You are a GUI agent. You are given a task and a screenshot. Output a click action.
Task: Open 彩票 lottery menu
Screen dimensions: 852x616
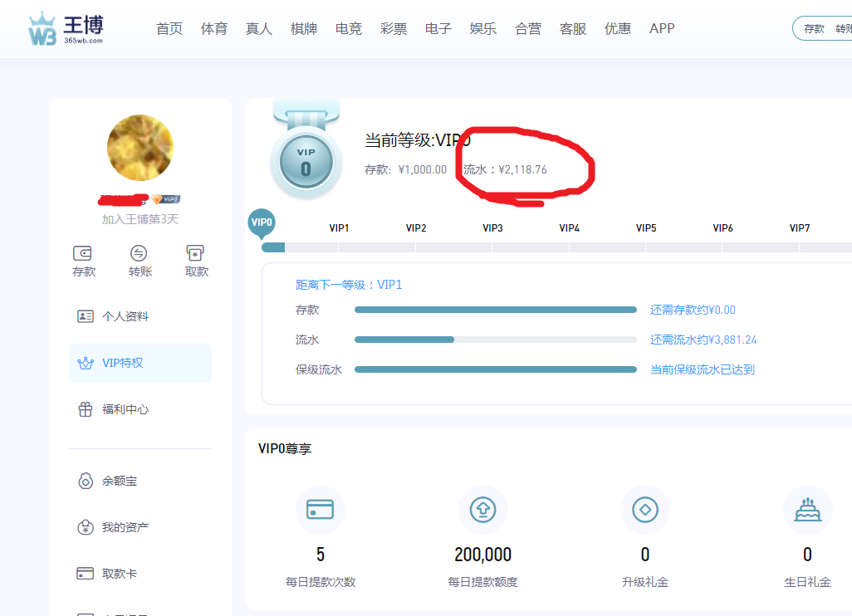394,28
